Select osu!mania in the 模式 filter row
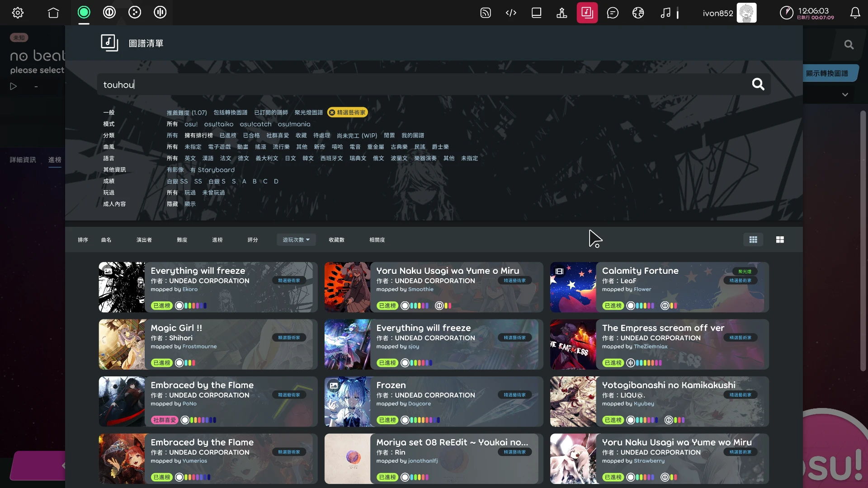The height and width of the screenshot is (488, 868). (x=294, y=124)
